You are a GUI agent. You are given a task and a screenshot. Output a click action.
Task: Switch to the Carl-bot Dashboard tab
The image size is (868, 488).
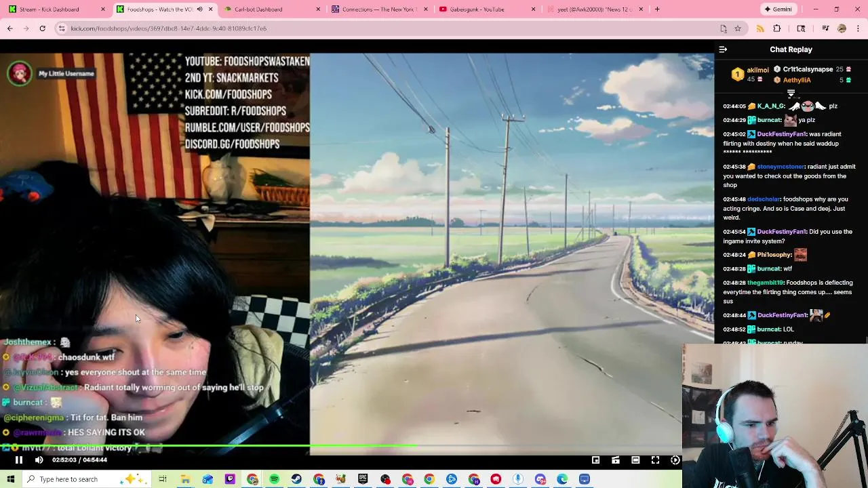click(271, 9)
